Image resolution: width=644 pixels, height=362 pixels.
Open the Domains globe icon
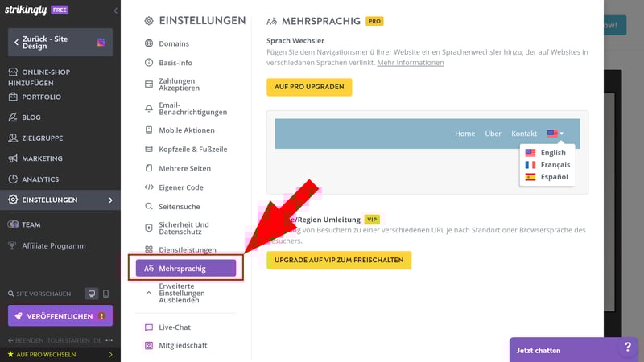149,43
